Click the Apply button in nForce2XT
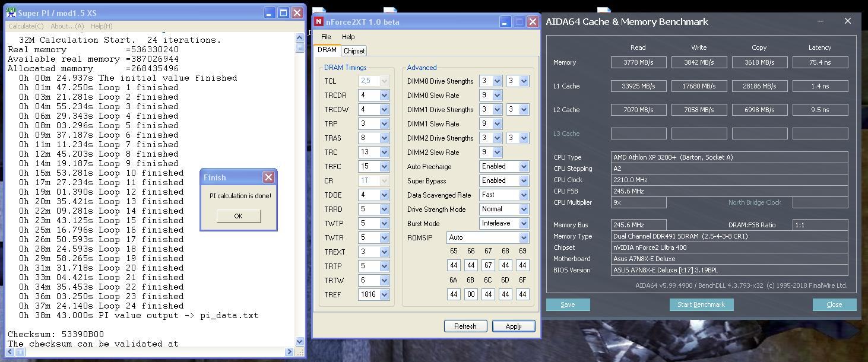868x362 pixels. click(x=514, y=326)
